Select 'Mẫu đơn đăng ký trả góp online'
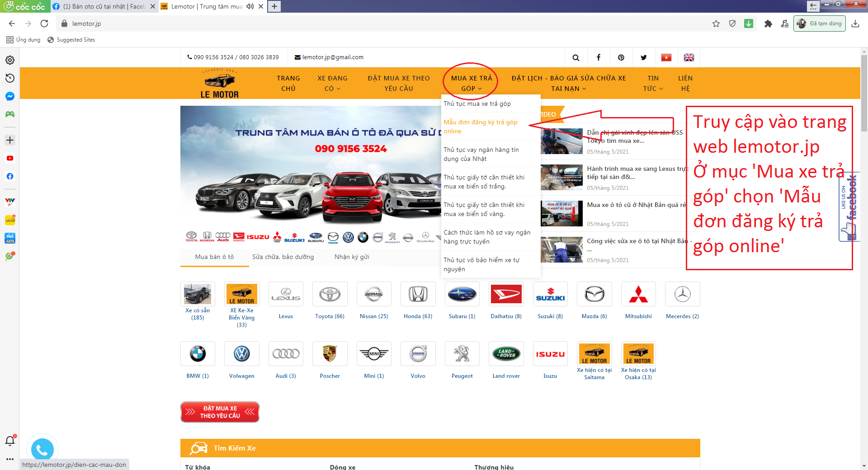Viewport: 868px width, 470px height. pos(481,127)
